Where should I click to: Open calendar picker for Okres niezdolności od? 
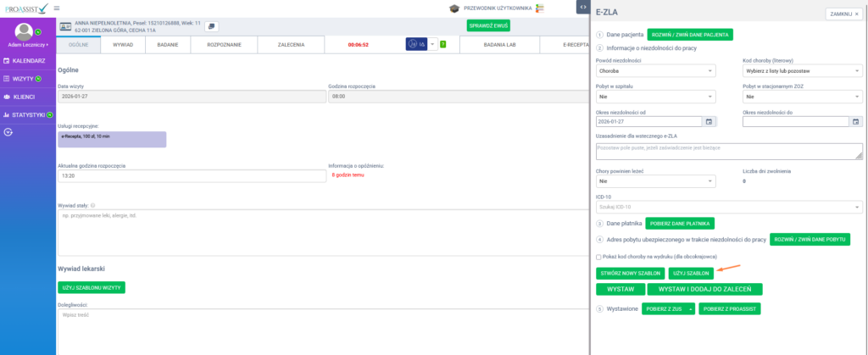pyautogui.click(x=709, y=121)
